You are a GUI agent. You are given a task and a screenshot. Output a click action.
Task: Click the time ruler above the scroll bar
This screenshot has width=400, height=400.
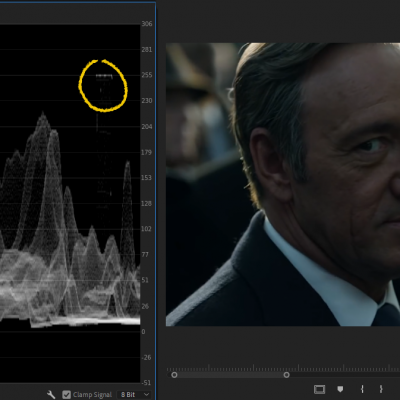(x=283, y=368)
